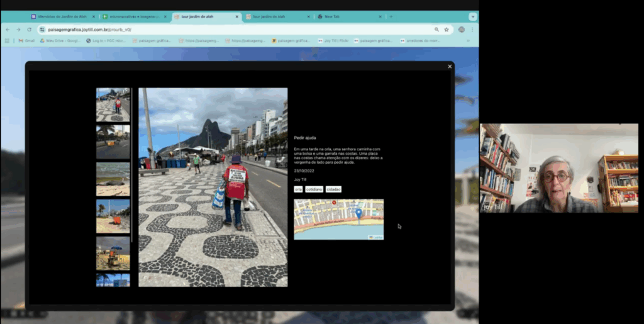Close the photo lightbox with the X
644x324 pixels.
(450, 67)
